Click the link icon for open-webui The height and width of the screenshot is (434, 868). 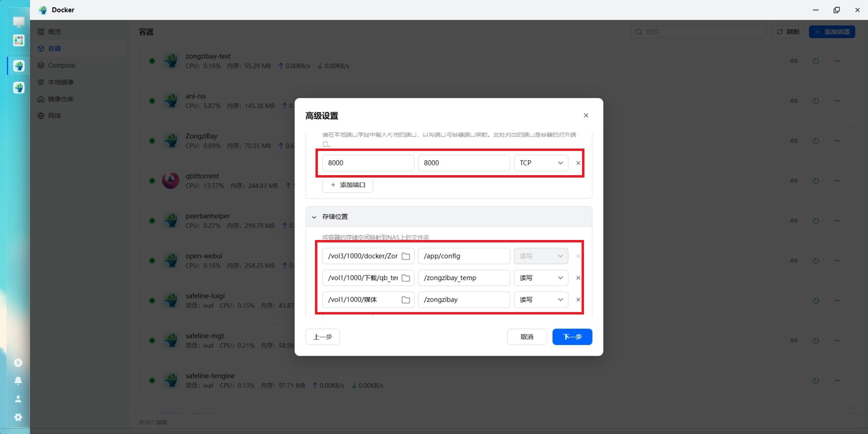click(794, 260)
